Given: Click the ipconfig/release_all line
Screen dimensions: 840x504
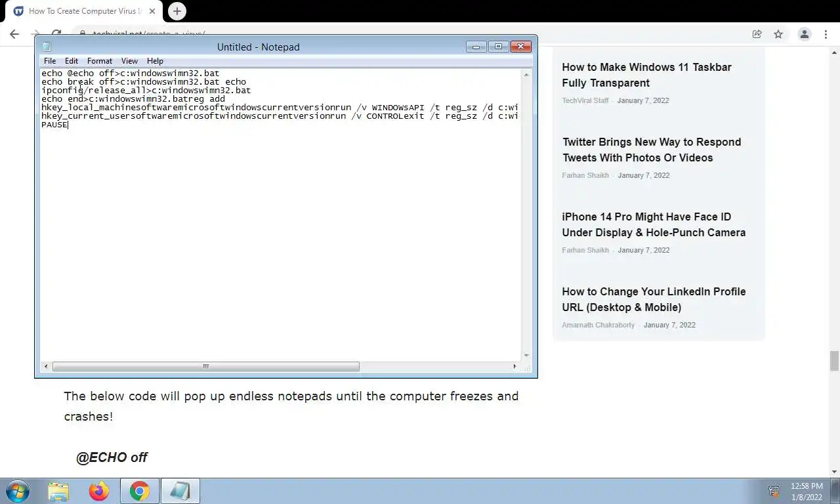Looking at the screenshot, I should click(x=146, y=91).
